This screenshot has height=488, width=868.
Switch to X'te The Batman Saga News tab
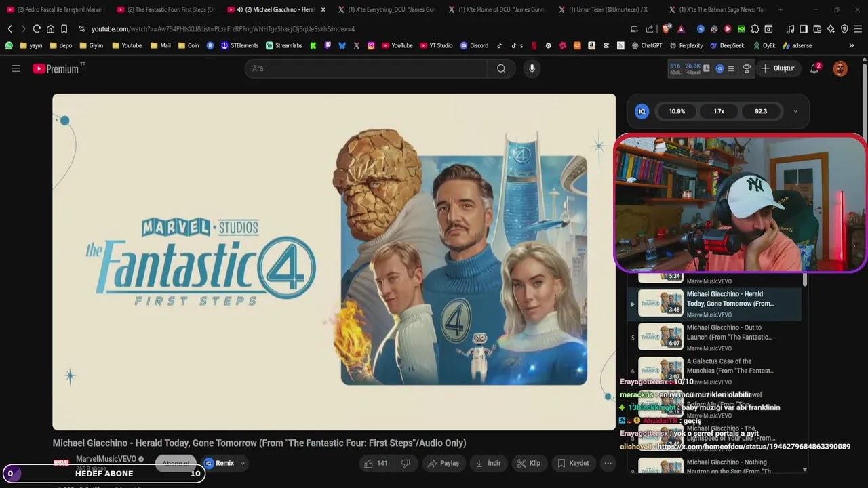coord(719,9)
